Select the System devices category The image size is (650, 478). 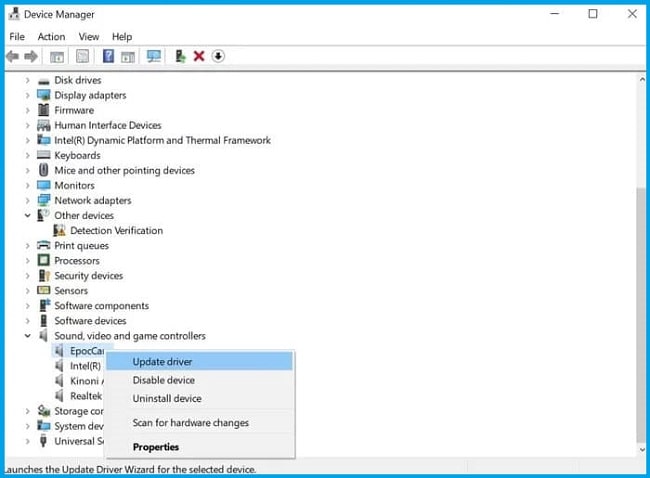pos(79,426)
